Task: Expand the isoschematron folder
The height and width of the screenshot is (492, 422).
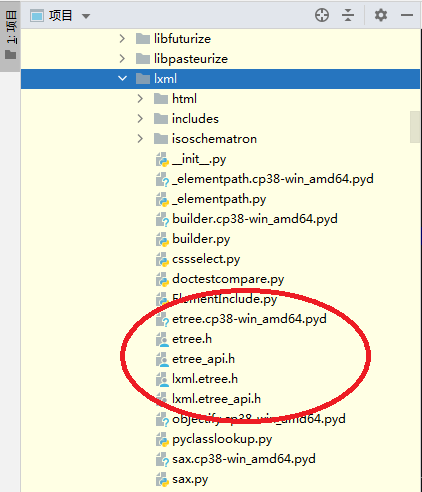Action: click(x=140, y=139)
